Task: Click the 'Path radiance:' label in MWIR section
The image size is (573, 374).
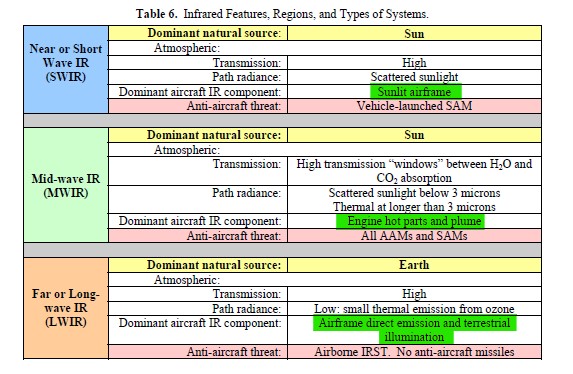Action: coord(247,193)
